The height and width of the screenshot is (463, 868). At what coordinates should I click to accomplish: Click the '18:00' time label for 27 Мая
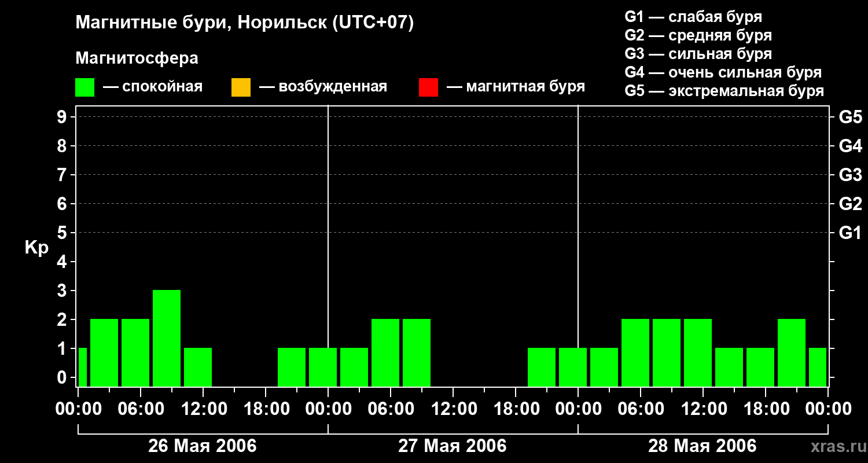click(516, 409)
